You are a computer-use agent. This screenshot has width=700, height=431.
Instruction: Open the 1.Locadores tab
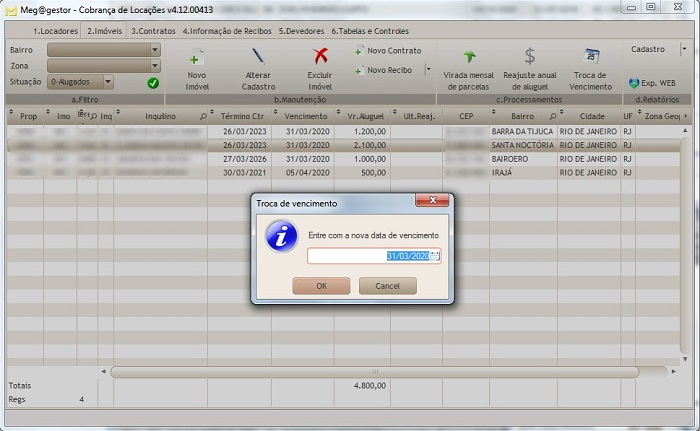coord(56,31)
